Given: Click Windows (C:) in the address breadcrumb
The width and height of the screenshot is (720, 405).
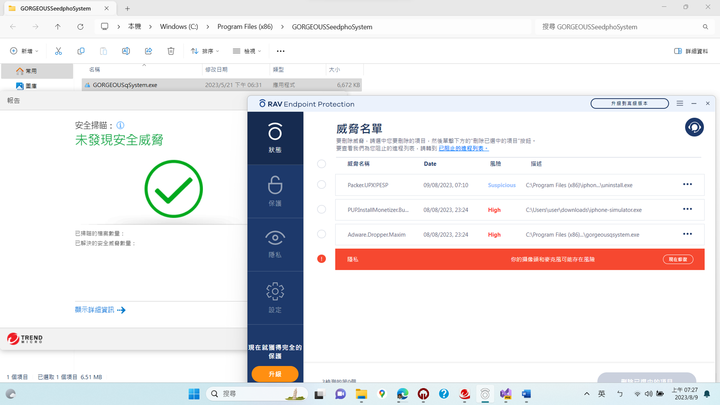Looking at the screenshot, I should [179, 27].
